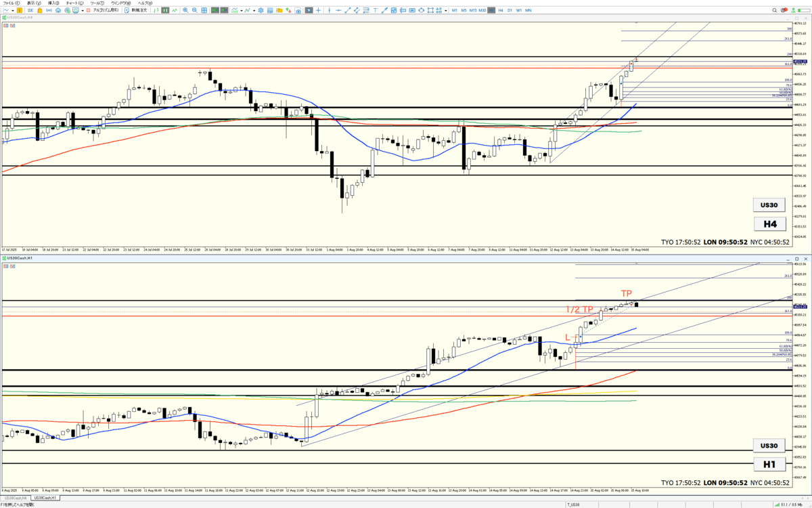Click the T_US30 status bar entry
The width and height of the screenshot is (812, 508).
pos(573,505)
